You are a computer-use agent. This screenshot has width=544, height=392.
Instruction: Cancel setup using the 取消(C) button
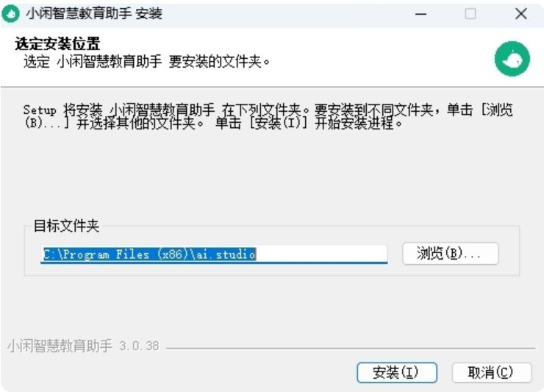[x=492, y=373]
